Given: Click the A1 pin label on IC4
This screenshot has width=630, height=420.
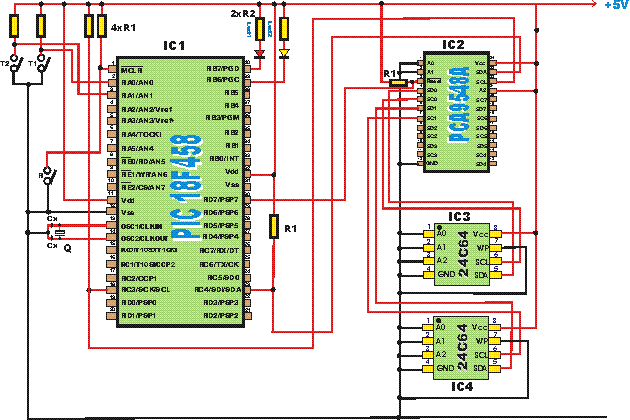Looking at the screenshot, I should click(x=441, y=341).
